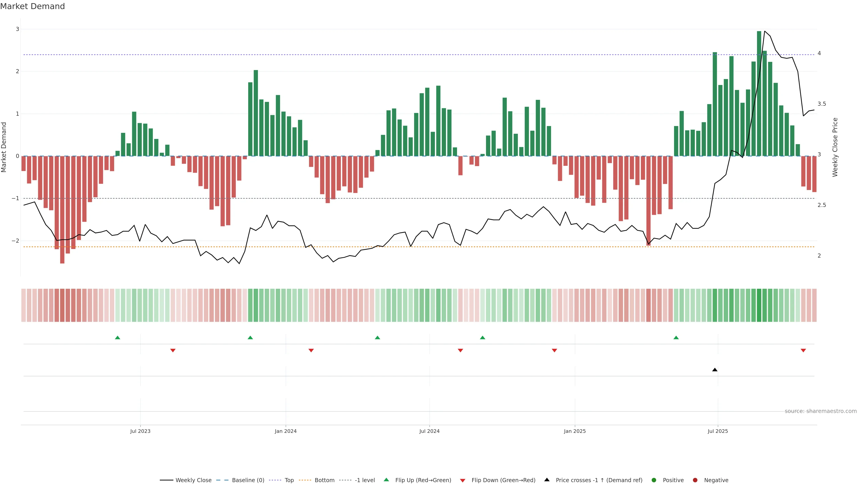This screenshot has width=868, height=488.
Task: Click the black price-cross triangle marker near Jul 2025
Action: click(x=715, y=370)
